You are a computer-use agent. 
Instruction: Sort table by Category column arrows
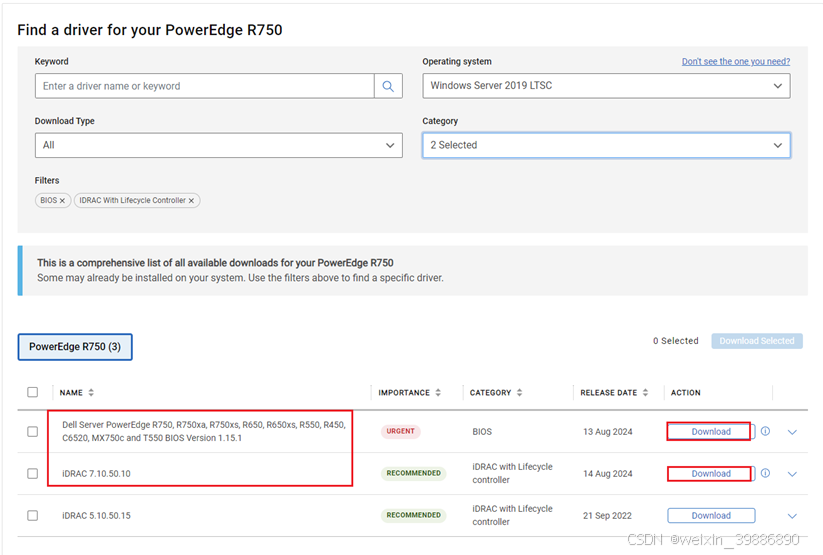(x=519, y=393)
